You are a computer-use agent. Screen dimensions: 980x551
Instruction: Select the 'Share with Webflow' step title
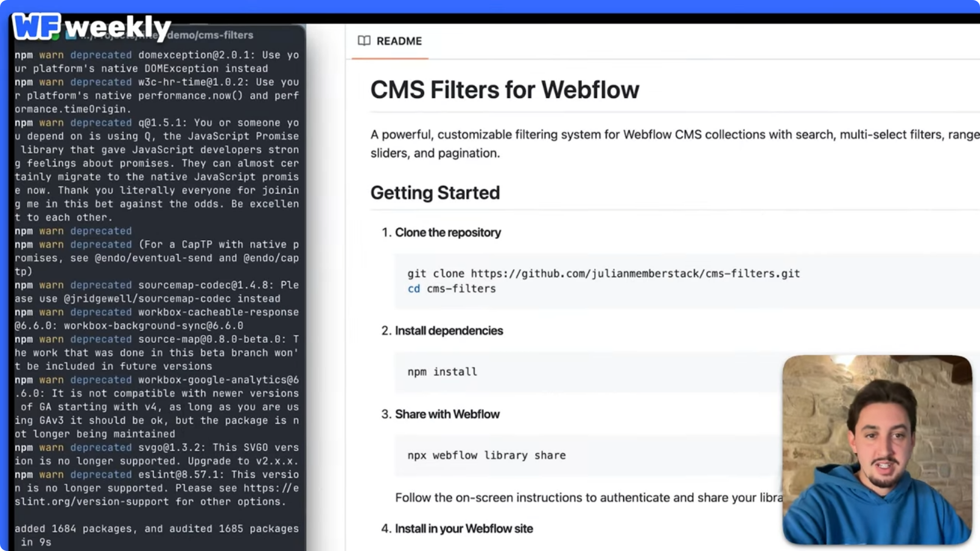[x=447, y=414]
